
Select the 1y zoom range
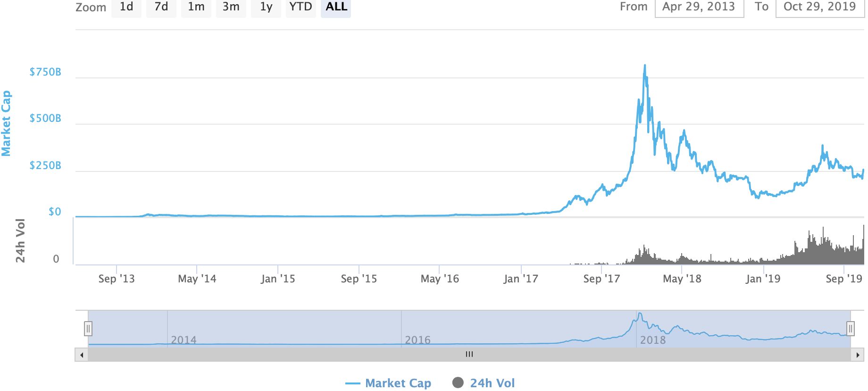click(x=266, y=7)
